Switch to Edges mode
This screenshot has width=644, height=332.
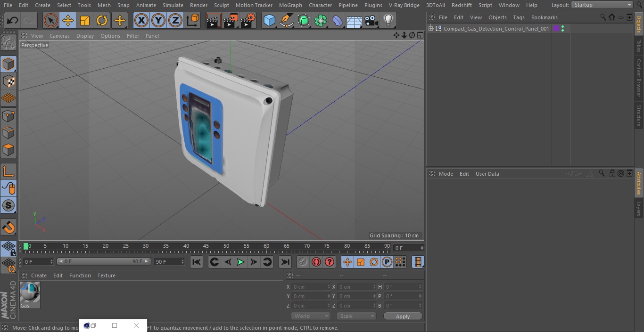pos(8,133)
